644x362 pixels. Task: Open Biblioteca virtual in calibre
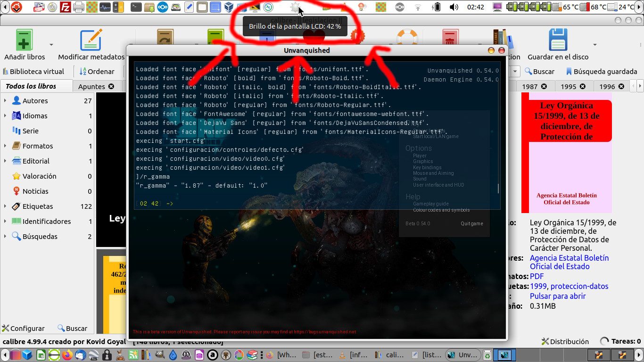click(33, 72)
